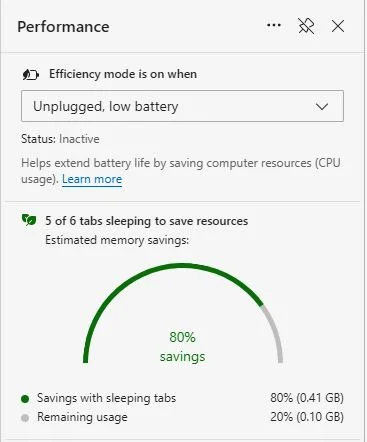Click the efficiency mode battery leaf icon
367x442 pixels.
(x=31, y=75)
